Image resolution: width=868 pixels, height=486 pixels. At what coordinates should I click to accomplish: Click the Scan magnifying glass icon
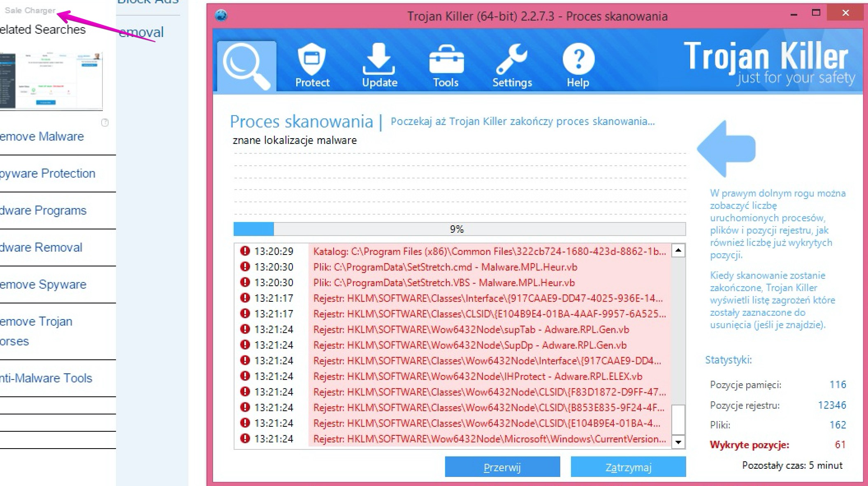246,66
